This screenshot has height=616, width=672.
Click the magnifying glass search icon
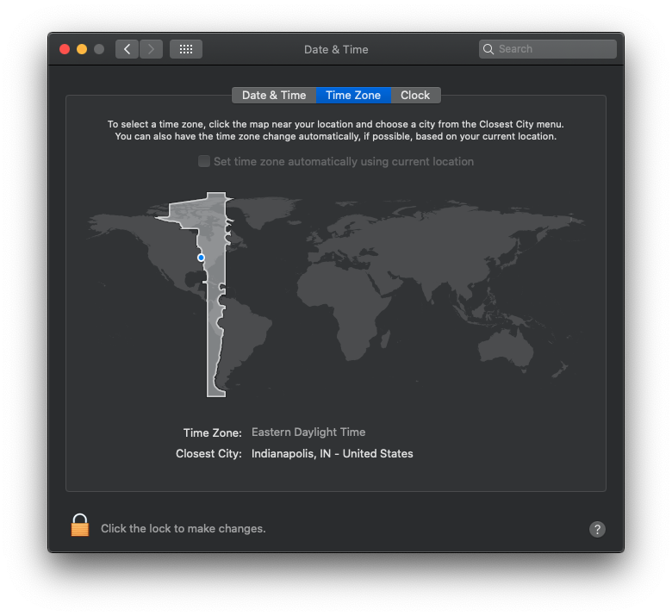[x=488, y=49]
